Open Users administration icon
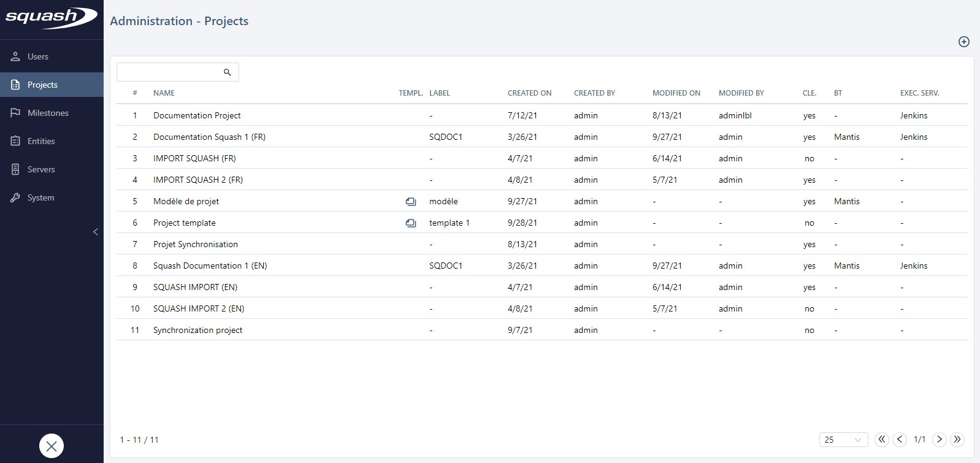980x463 pixels. pyautogui.click(x=15, y=56)
